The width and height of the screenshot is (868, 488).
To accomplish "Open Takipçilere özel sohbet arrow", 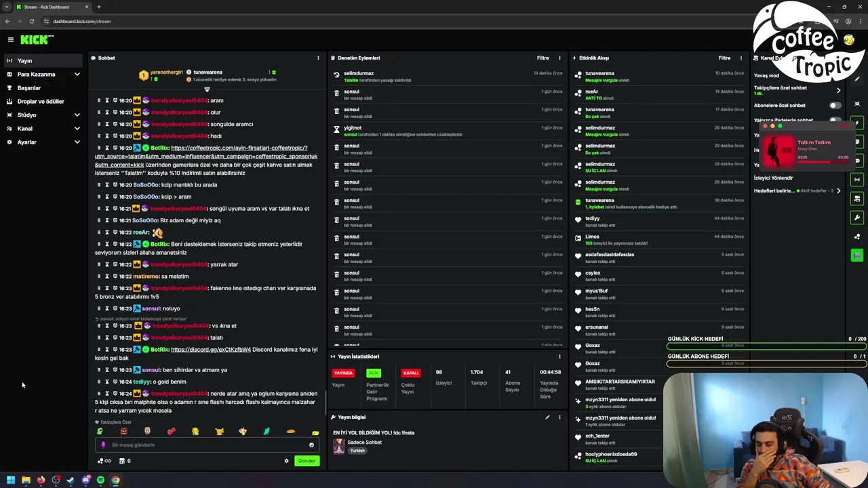I will click(838, 90).
